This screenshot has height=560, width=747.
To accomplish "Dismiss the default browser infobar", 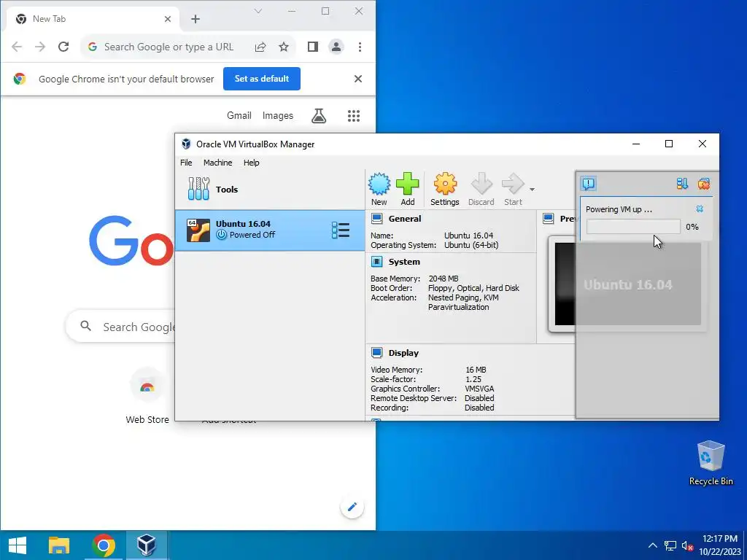I will pyautogui.click(x=358, y=79).
